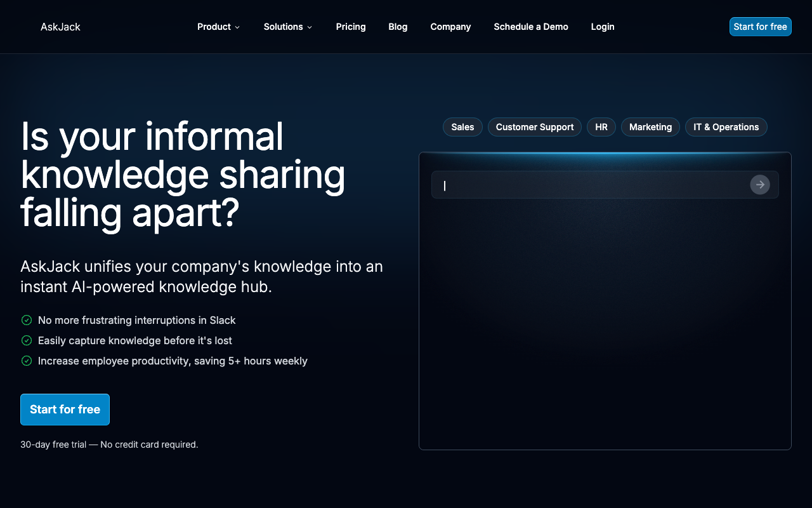Click the headline 'Is your informal knowledge sharing'
Viewport: 812px width, 508px height.
[183, 175]
